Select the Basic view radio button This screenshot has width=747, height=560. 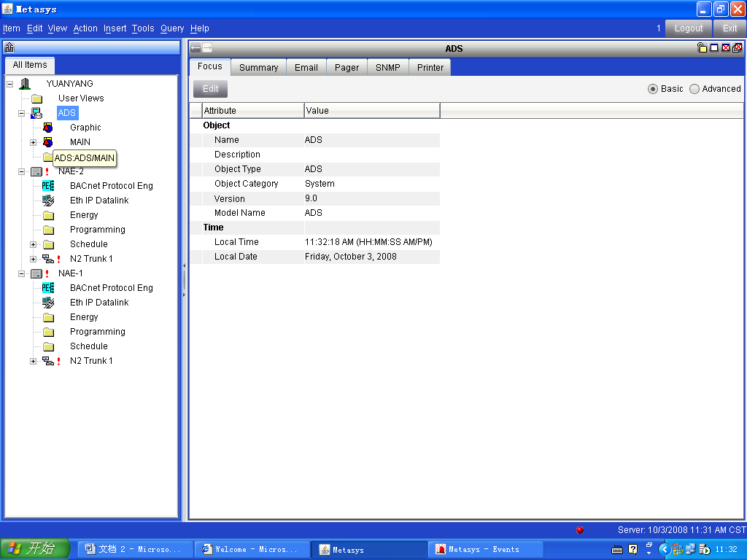(653, 89)
